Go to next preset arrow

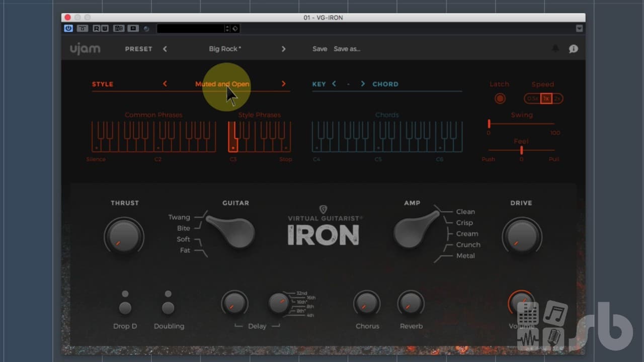click(x=283, y=49)
